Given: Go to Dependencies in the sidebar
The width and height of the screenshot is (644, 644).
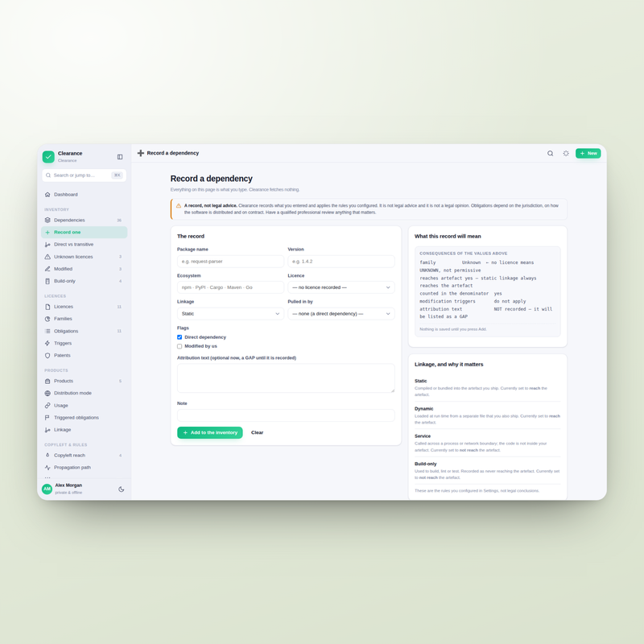Looking at the screenshot, I should [85, 220].
